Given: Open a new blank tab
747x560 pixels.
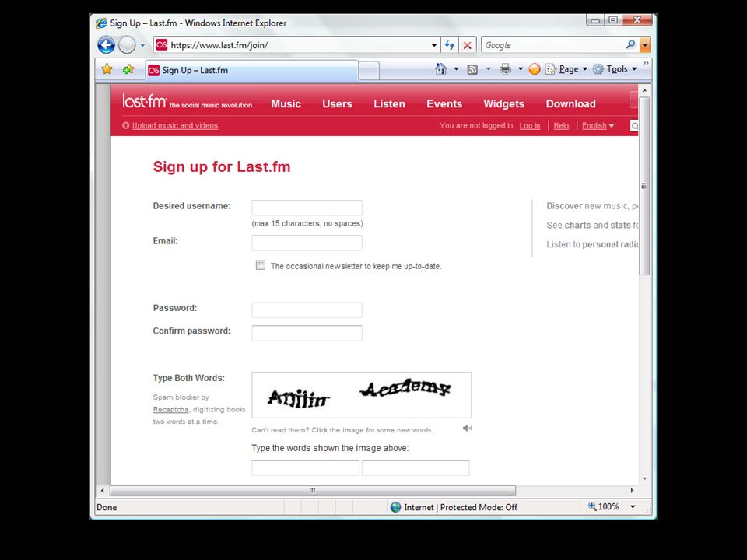Looking at the screenshot, I should coord(368,71).
